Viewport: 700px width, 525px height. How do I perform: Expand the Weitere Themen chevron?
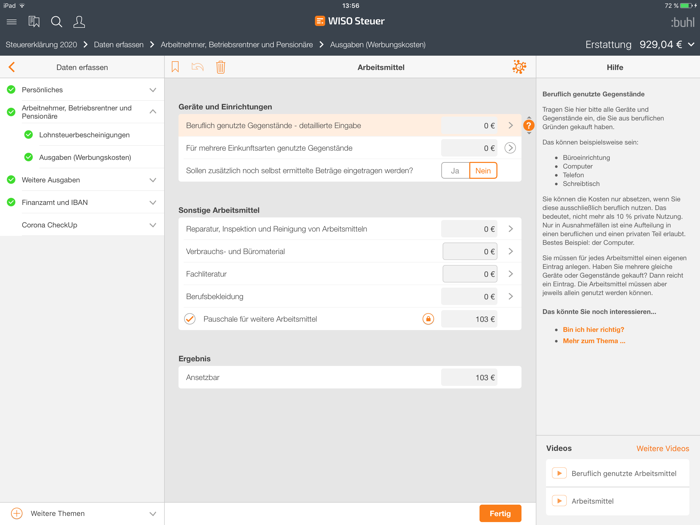click(153, 513)
